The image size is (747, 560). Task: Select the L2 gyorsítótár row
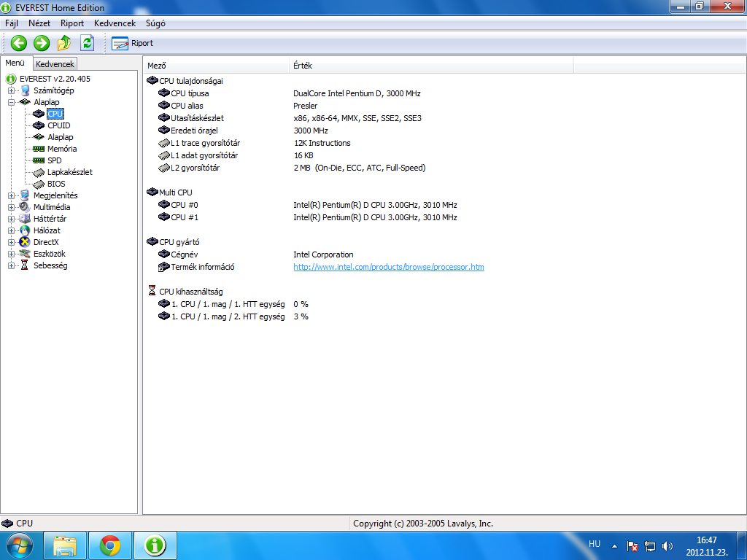[292, 168]
